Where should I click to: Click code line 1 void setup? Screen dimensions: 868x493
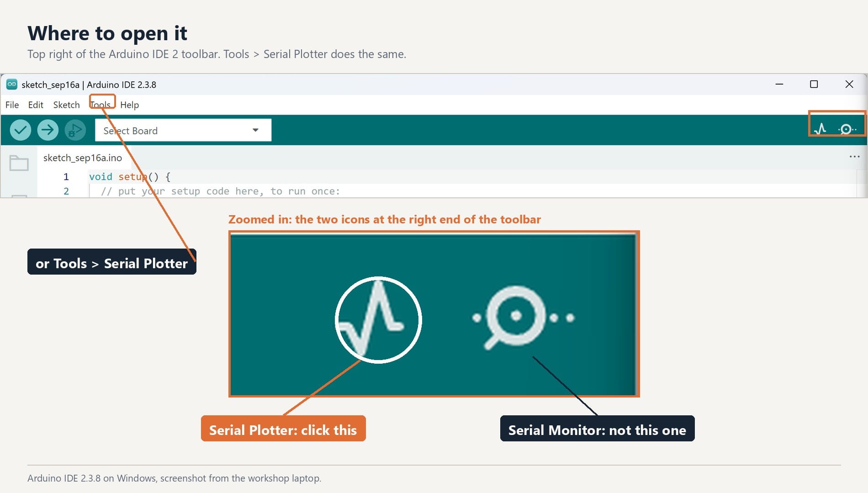[x=130, y=176]
